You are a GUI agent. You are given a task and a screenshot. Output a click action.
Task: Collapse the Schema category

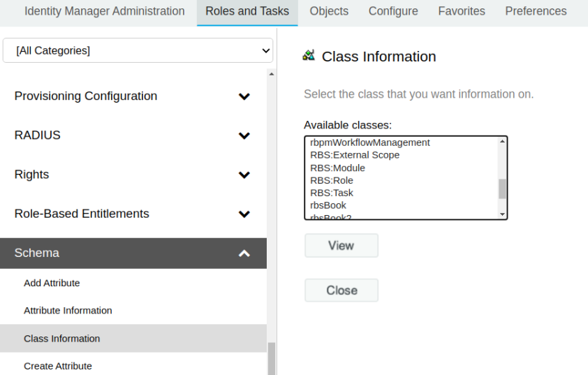(x=244, y=253)
